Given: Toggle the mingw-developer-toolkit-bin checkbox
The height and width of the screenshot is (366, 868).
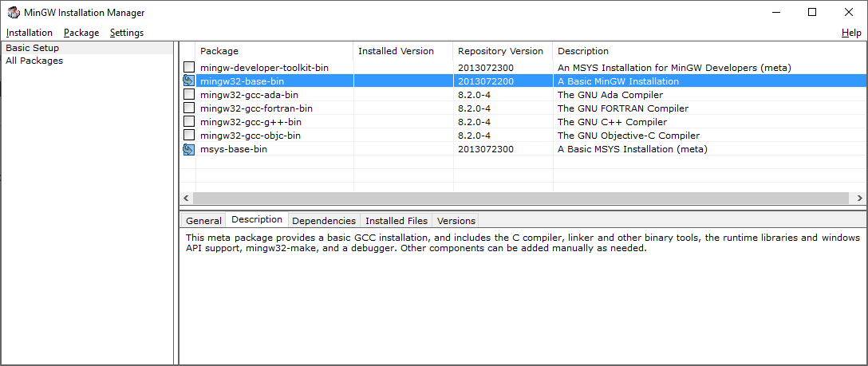Looking at the screenshot, I should 189,68.
